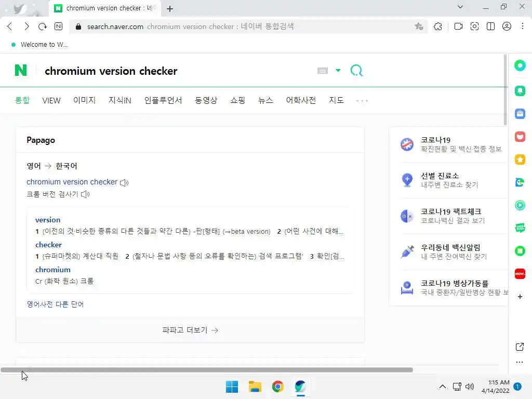Image resolution: width=532 pixels, height=399 pixels.
Task: Open sidebar media player icon
Action: coord(520,205)
